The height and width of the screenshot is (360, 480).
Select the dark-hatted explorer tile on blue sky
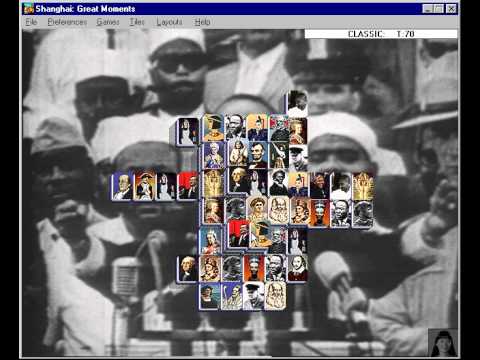tap(210, 296)
